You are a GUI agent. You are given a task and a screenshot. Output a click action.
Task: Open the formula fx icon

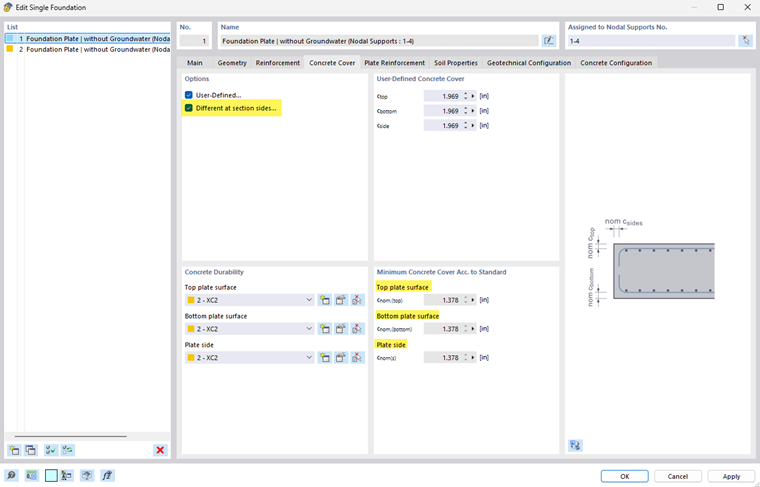(x=107, y=476)
